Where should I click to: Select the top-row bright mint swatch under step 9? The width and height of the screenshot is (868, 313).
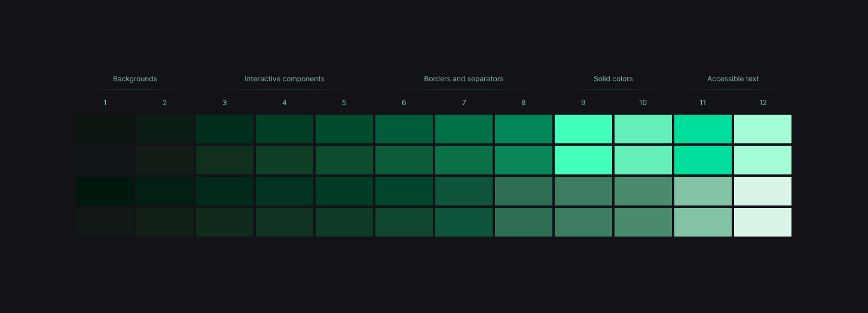[583, 129]
